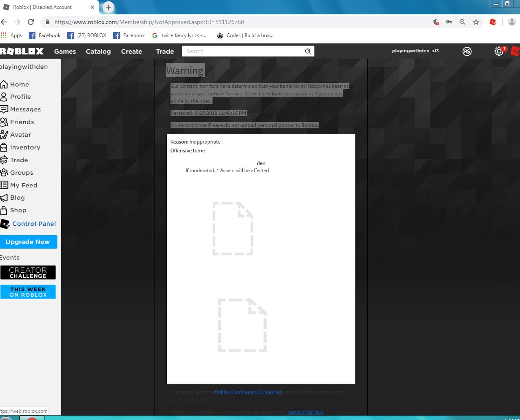Open the Creator Challenge event banner
The height and width of the screenshot is (420, 520).
28,272
